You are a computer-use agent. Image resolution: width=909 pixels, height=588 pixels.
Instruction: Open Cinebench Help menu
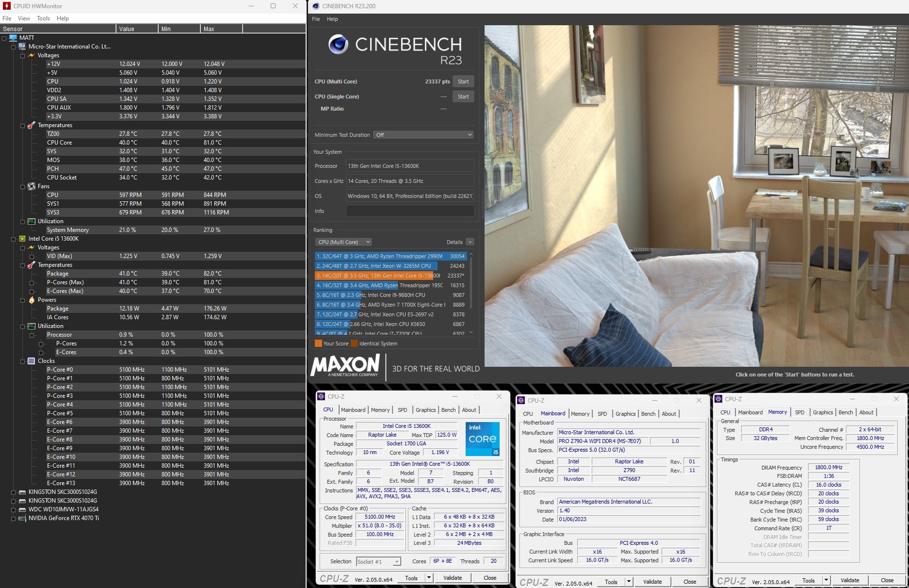click(332, 19)
